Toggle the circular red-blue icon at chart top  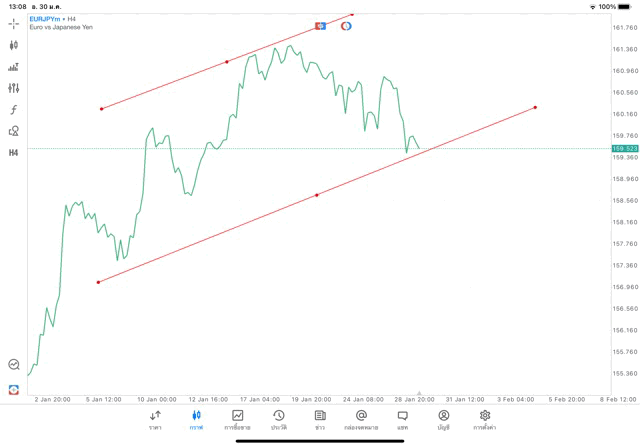click(x=346, y=25)
